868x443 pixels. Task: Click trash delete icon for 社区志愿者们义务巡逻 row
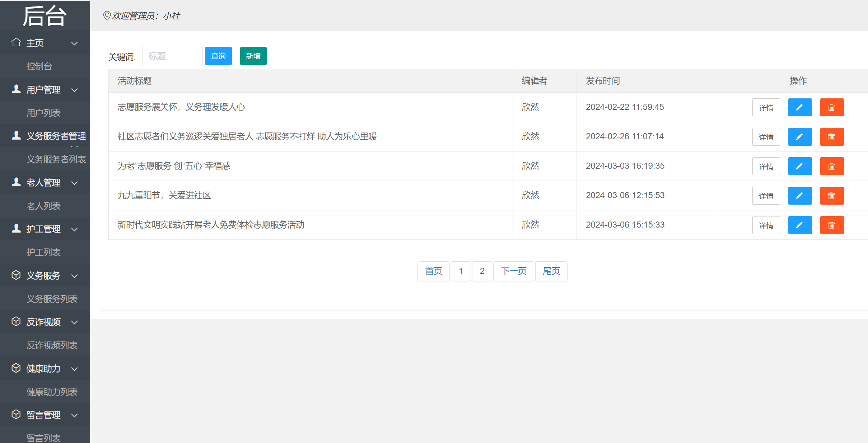pyautogui.click(x=832, y=137)
